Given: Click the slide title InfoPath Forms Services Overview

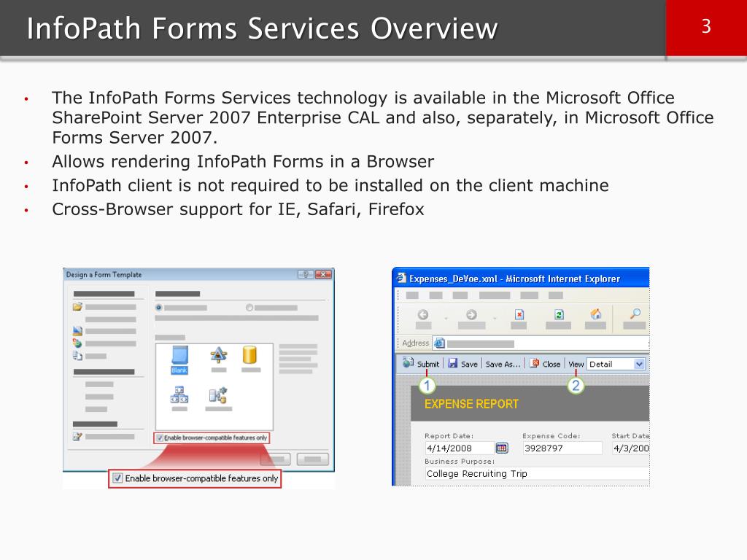Looking at the screenshot, I should click(262, 28).
